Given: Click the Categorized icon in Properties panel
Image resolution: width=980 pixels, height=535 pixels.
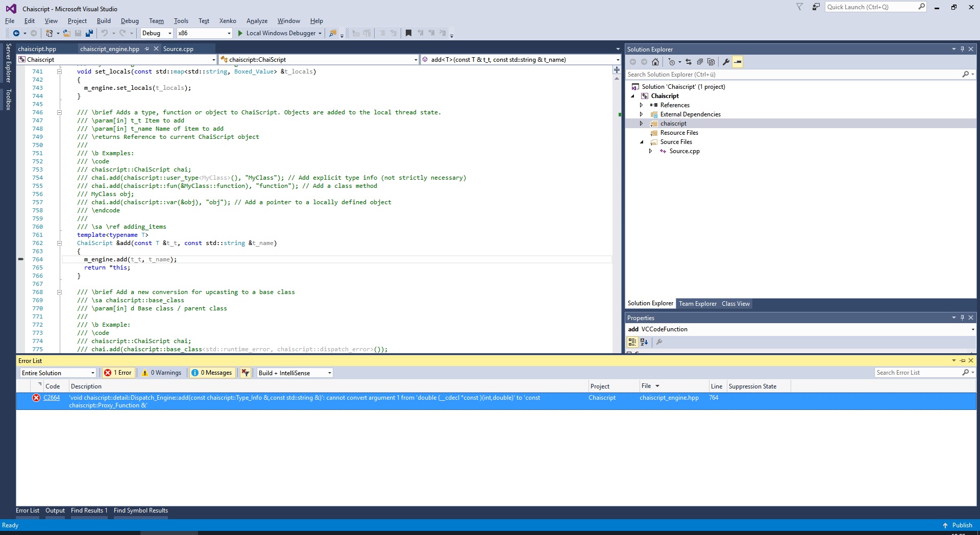Looking at the screenshot, I should (x=632, y=342).
